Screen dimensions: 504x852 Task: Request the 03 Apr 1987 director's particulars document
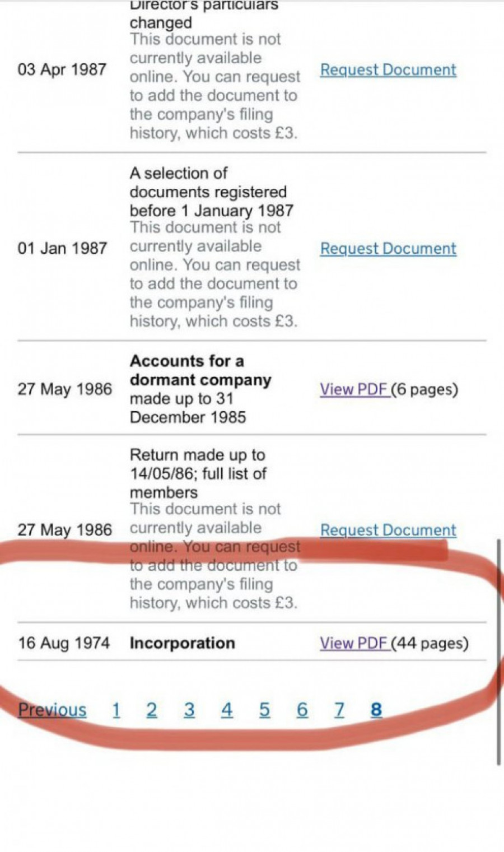pyautogui.click(x=388, y=70)
